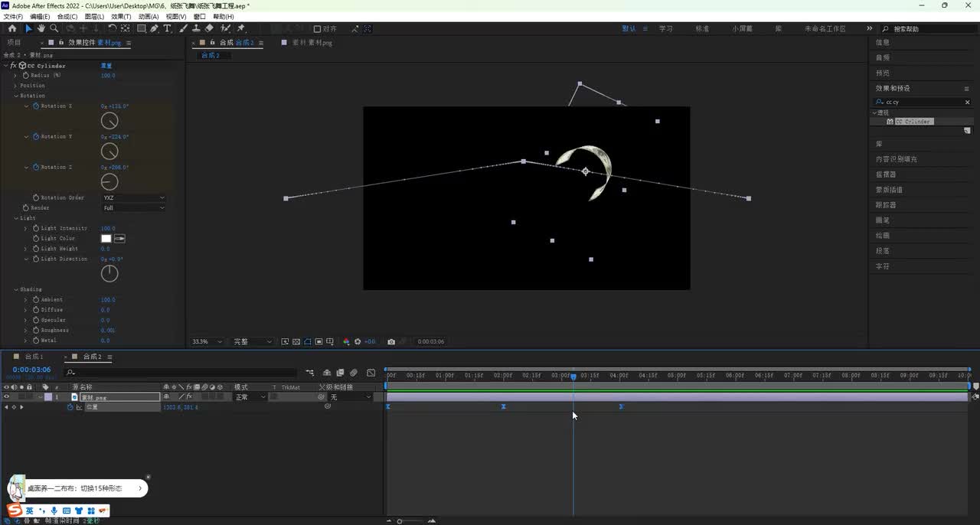Click the region of interest icon

click(x=318, y=341)
